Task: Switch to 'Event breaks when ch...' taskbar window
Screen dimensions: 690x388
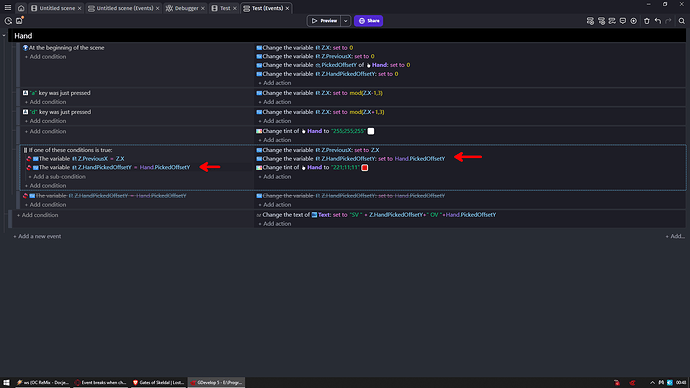Action: pos(100,382)
